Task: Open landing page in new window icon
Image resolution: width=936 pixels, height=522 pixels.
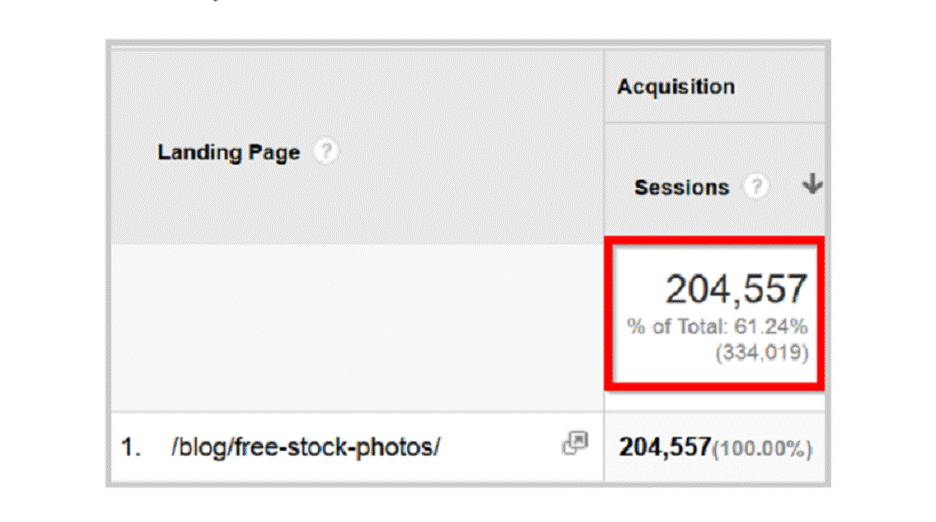Action: pos(575,443)
